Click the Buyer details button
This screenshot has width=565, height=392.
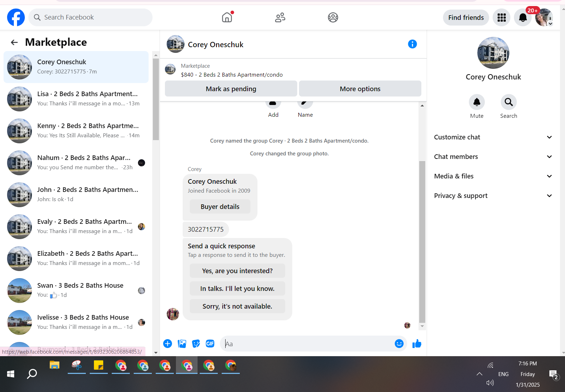[220, 206]
